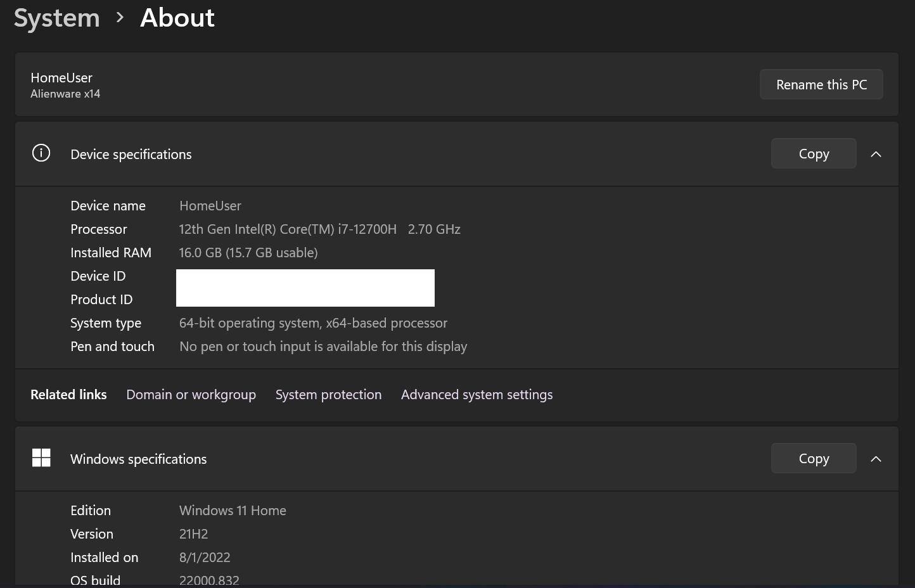This screenshot has width=915, height=588.
Task: Copy the Device specifications details
Action: click(x=813, y=153)
